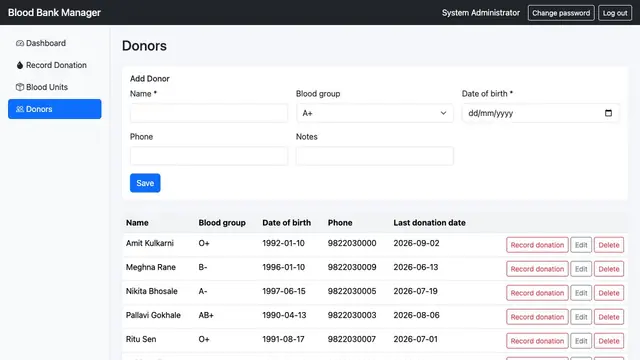Edit Nikita Bhosale's details
The height and width of the screenshot is (360, 640).
point(581,293)
